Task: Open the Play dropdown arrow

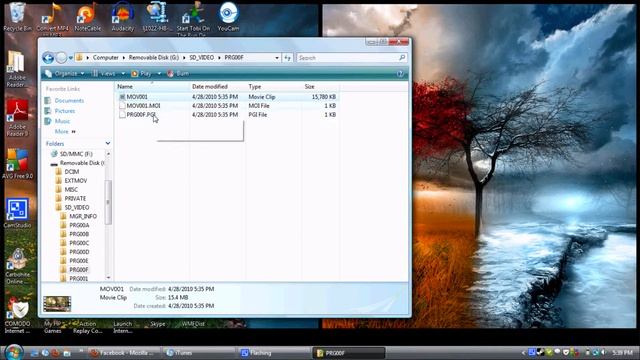Action: coord(159,73)
